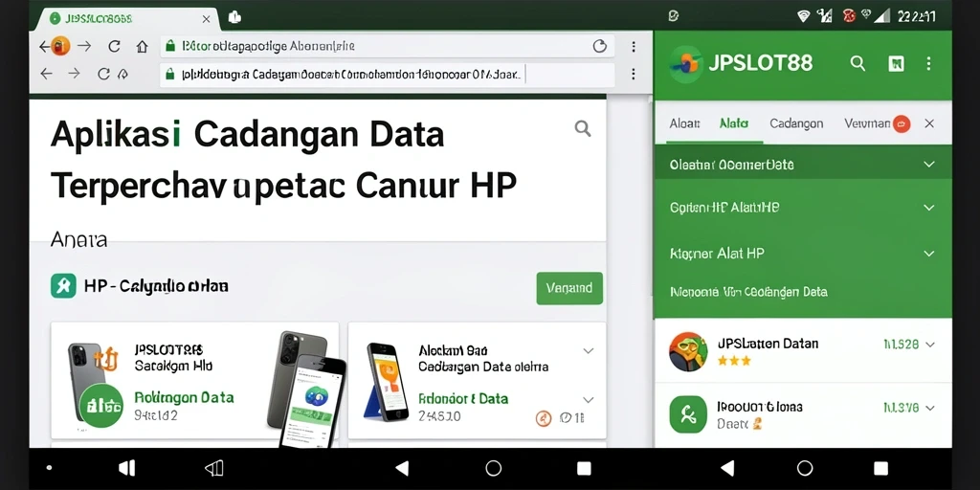Close the JPSLOT88 tab strip with the X
Viewport: 980px width, 490px height.
coord(929,123)
